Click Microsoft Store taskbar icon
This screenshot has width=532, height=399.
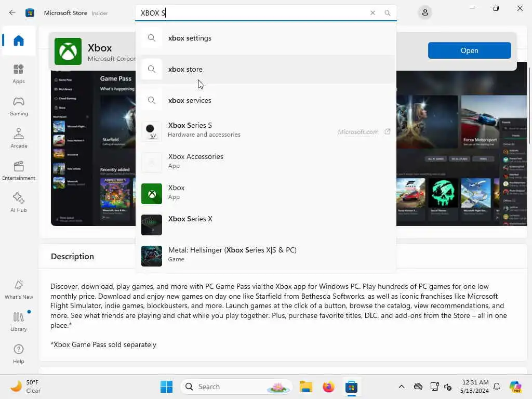(x=351, y=387)
